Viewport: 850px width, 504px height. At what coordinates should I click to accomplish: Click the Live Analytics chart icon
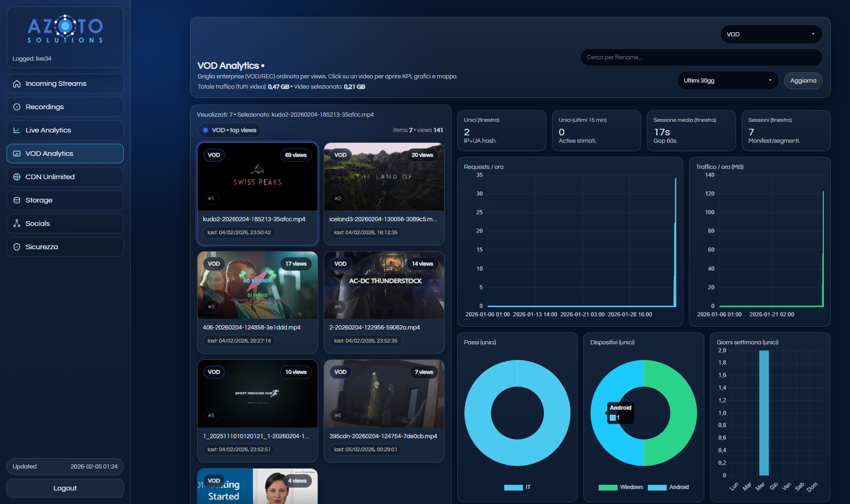pos(17,130)
